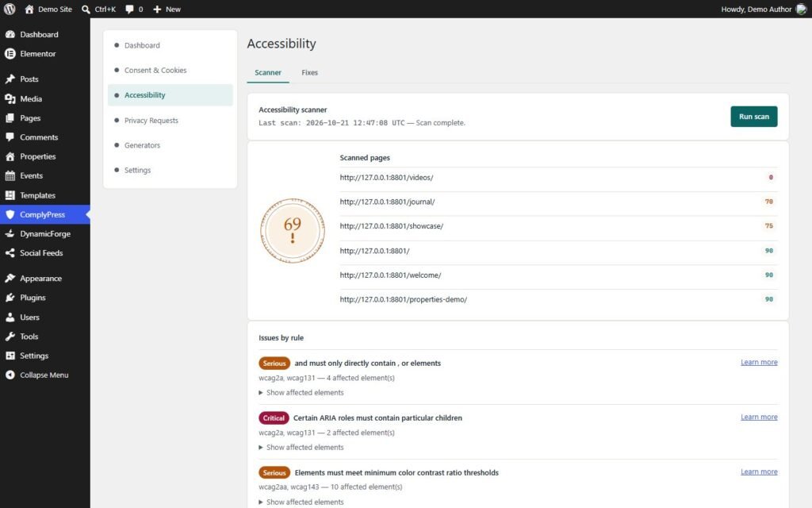Open Generators section

tap(170, 145)
